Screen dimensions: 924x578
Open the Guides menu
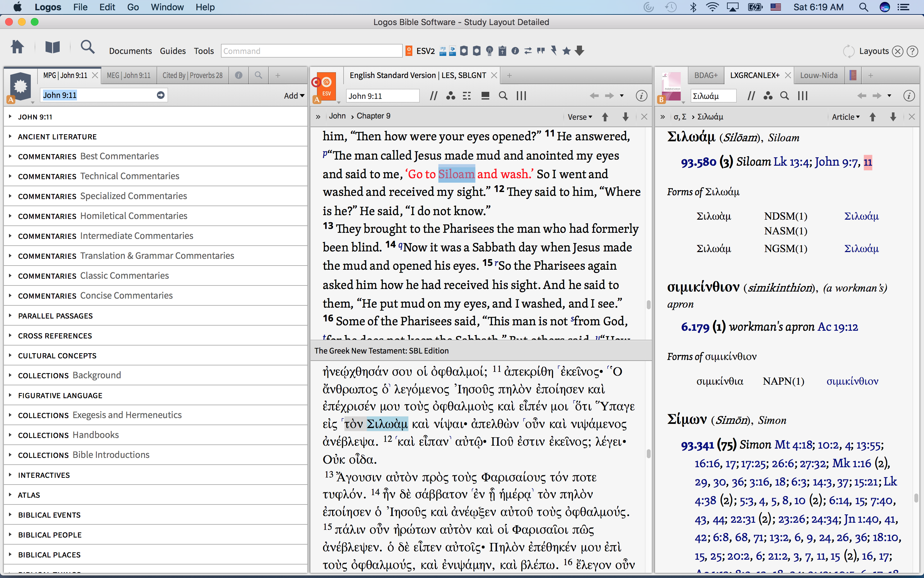coord(173,51)
